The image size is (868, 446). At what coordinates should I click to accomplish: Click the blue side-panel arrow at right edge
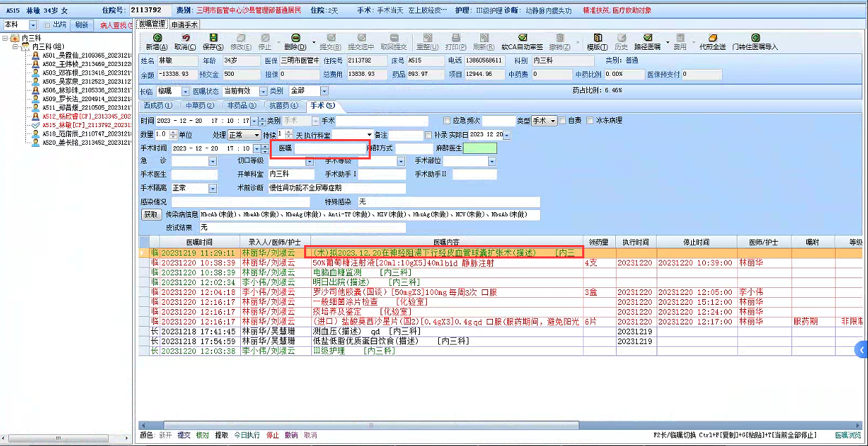pos(862,349)
